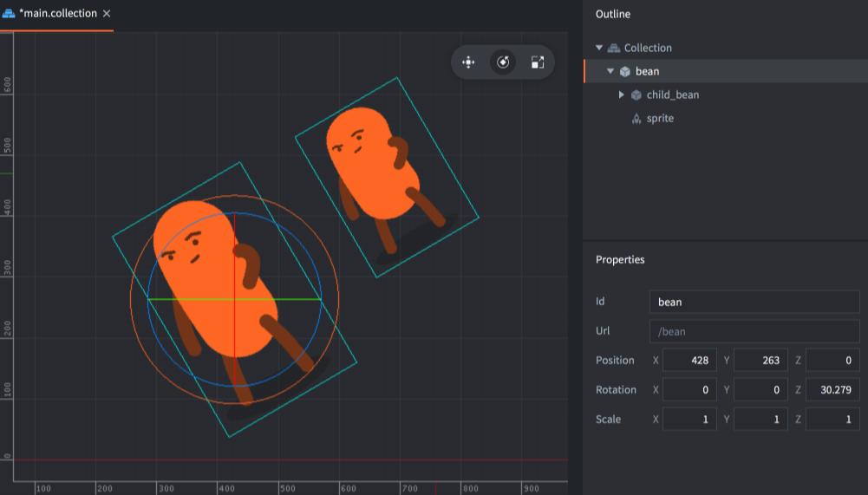868x495 pixels.
Task: Select the Move tool in viewport toolbar
Action: tap(468, 62)
